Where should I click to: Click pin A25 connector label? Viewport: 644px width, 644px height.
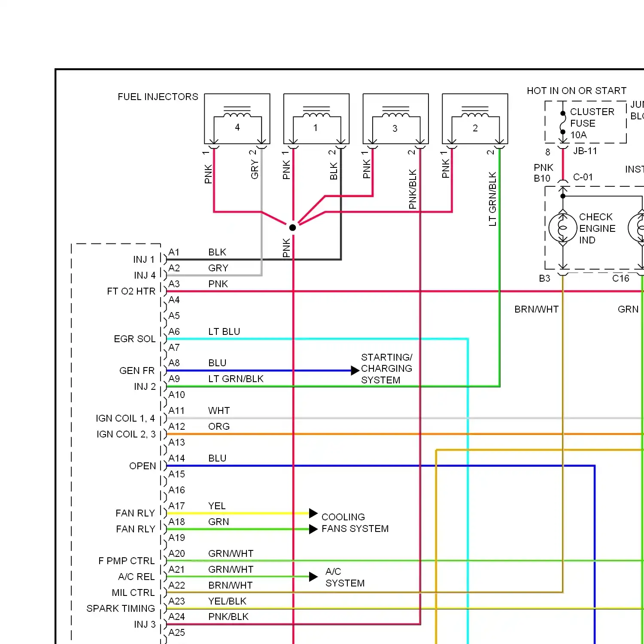tap(176, 632)
